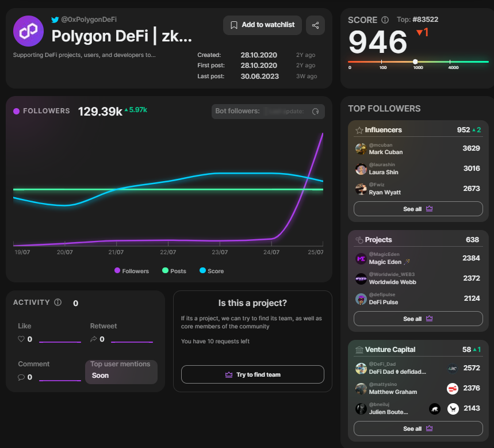Click the Top: #83522 rank text
The height and width of the screenshot is (448, 494).
click(418, 20)
